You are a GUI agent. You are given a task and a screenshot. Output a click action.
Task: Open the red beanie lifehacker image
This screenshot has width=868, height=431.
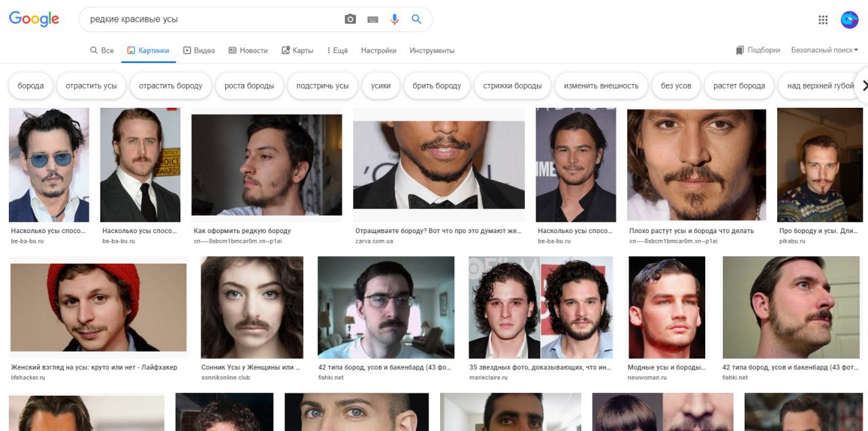tap(98, 308)
